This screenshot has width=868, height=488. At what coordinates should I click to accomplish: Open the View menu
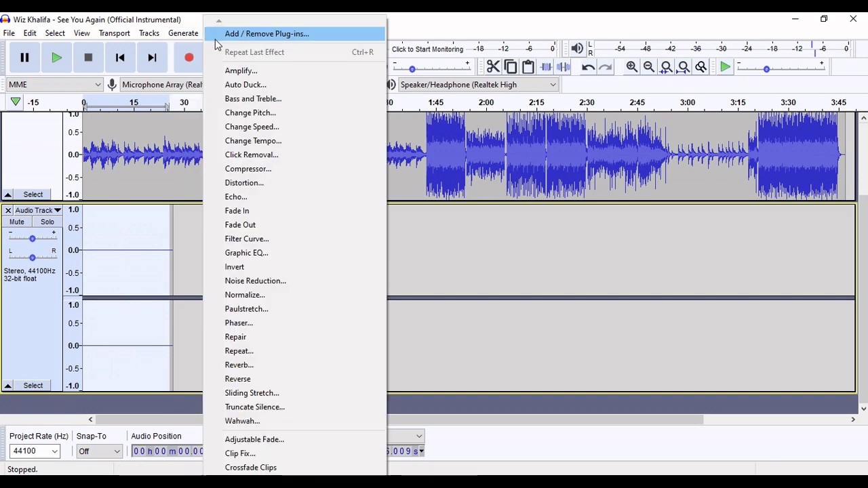pyautogui.click(x=81, y=33)
